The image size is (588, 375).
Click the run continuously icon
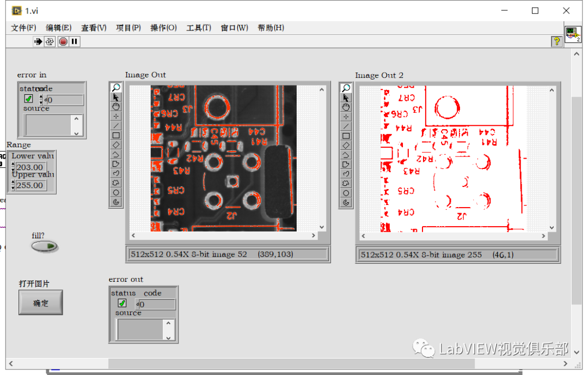[50, 41]
